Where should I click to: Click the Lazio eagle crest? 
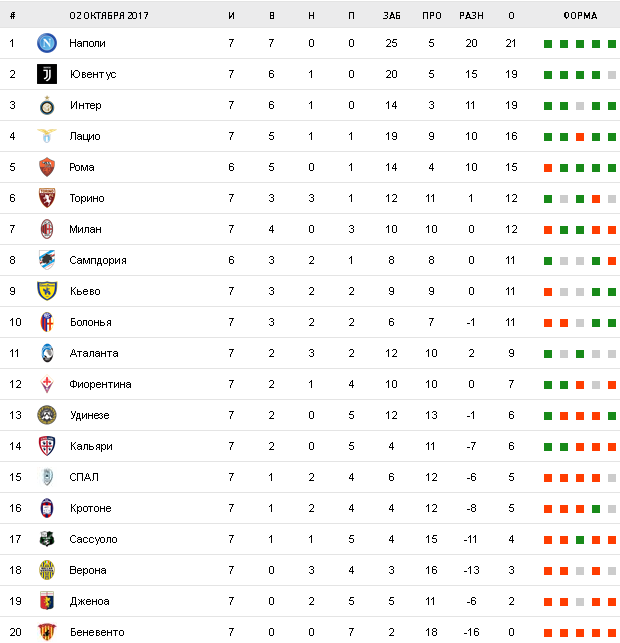[x=46, y=136]
